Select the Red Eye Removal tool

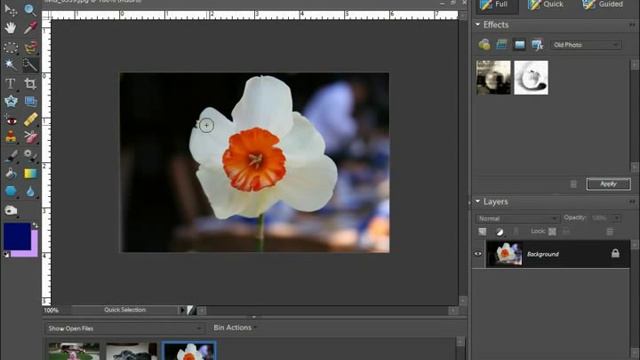coord(11,120)
